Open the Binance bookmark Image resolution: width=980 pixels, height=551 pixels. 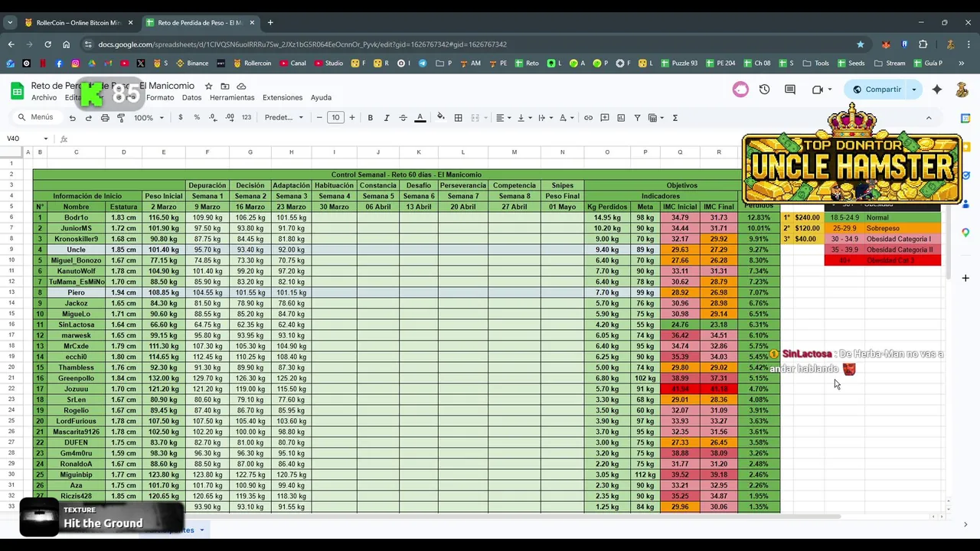tap(192, 64)
